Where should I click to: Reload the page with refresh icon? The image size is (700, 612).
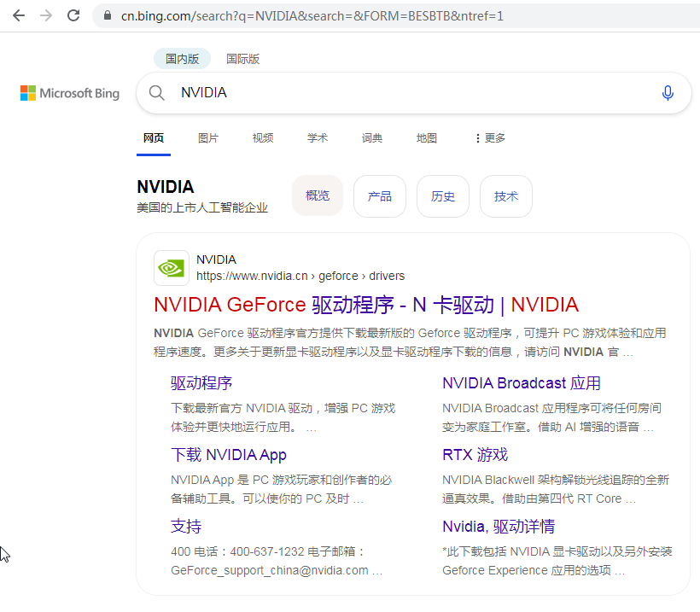pos(73,15)
